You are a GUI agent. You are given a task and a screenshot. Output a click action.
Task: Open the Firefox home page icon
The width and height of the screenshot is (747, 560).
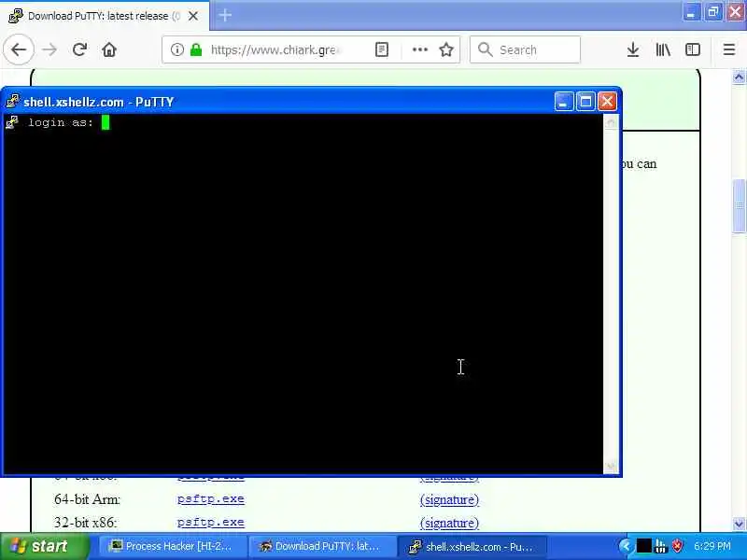[109, 49]
